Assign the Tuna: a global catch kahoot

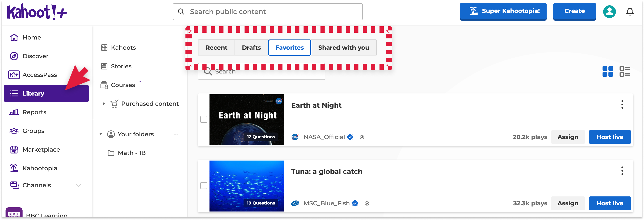pos(567,203)
